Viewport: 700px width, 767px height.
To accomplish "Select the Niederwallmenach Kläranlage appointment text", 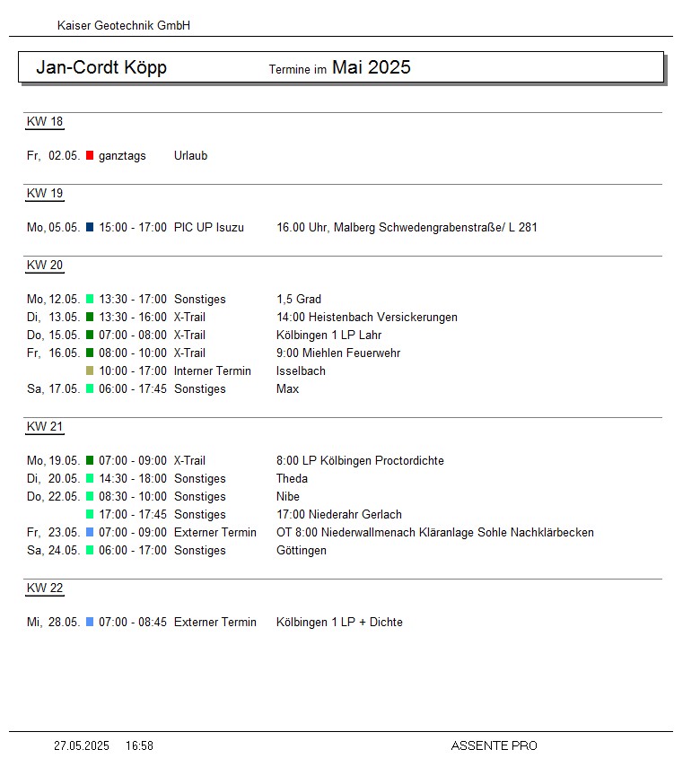I will tap(434, 533).
